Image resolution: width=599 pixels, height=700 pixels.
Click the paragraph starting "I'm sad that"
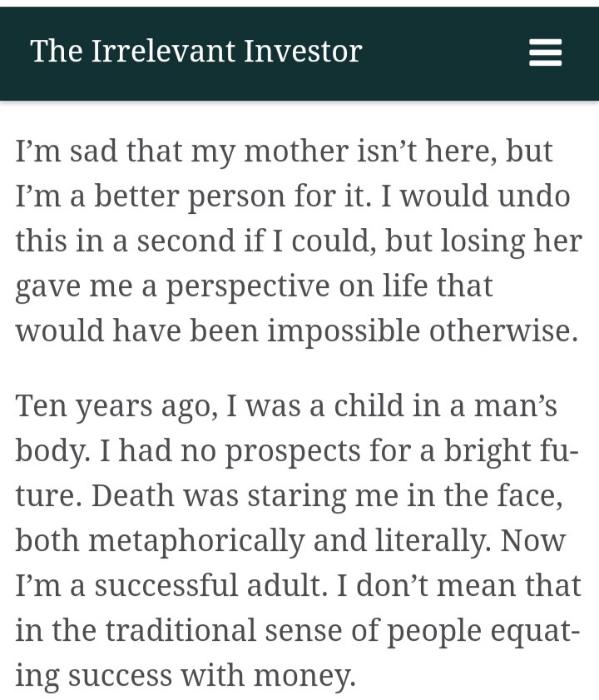pos(298,241)
